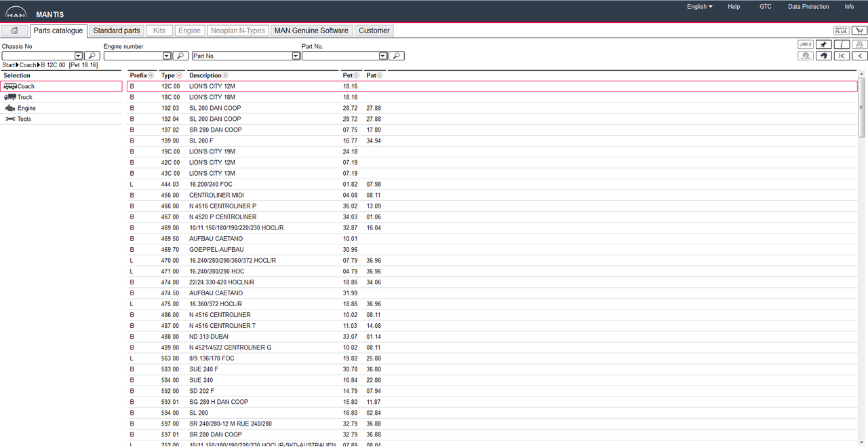The height and width of the screenshot is (448, 868).
Task: Select row 16.200/240 FOC
Action: point(492,184)
